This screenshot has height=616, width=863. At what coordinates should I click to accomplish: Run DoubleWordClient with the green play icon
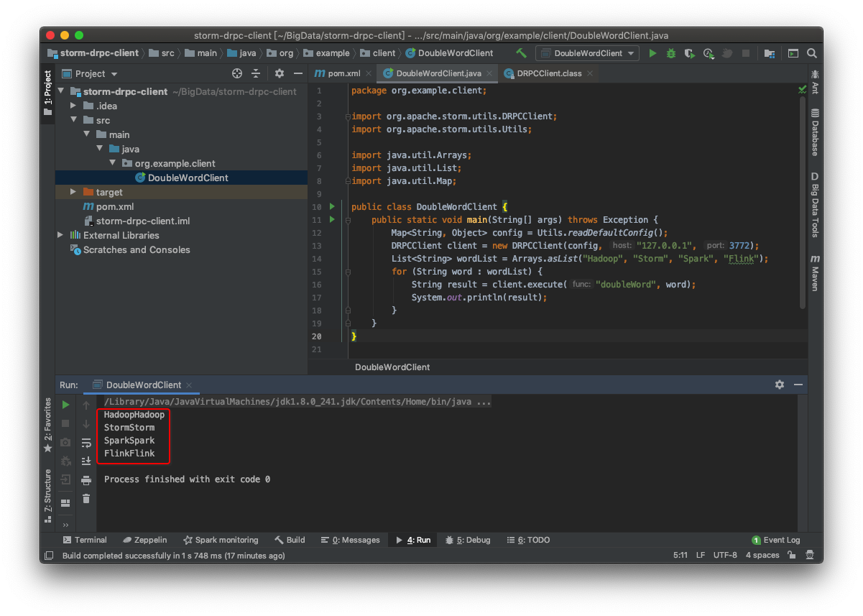(652, 53)
